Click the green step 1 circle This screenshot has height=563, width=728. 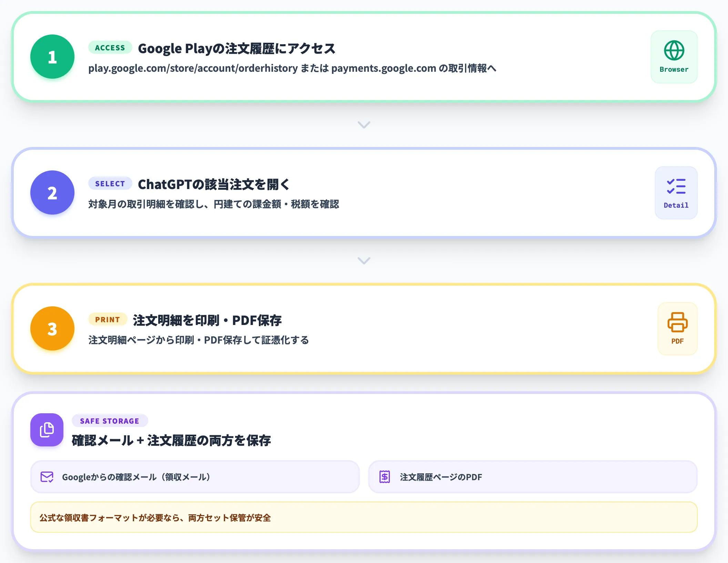(x=52, y=57)
